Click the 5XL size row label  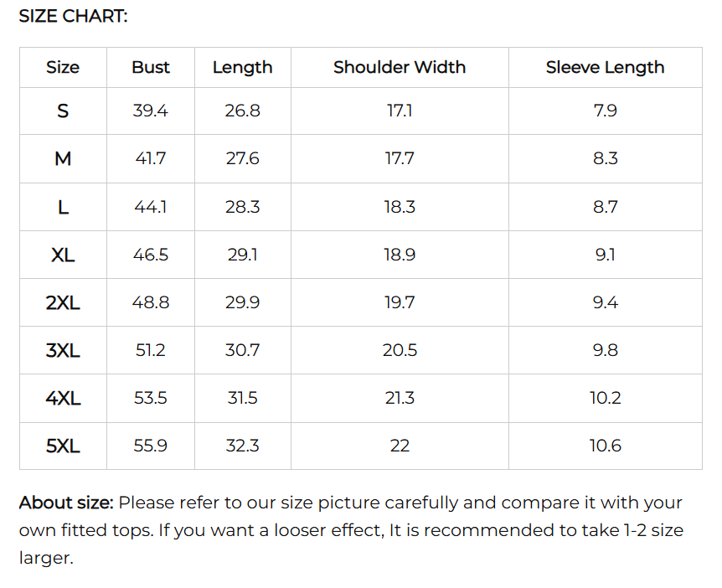(63, 446)
